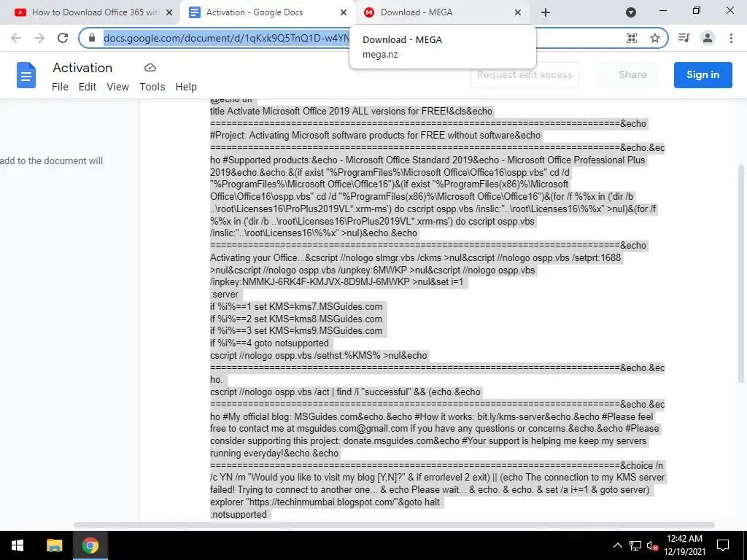
Task: Click the line 'if %i%==2 set KMS=kms8.MSGuides.com'
Action: point(296,319)
